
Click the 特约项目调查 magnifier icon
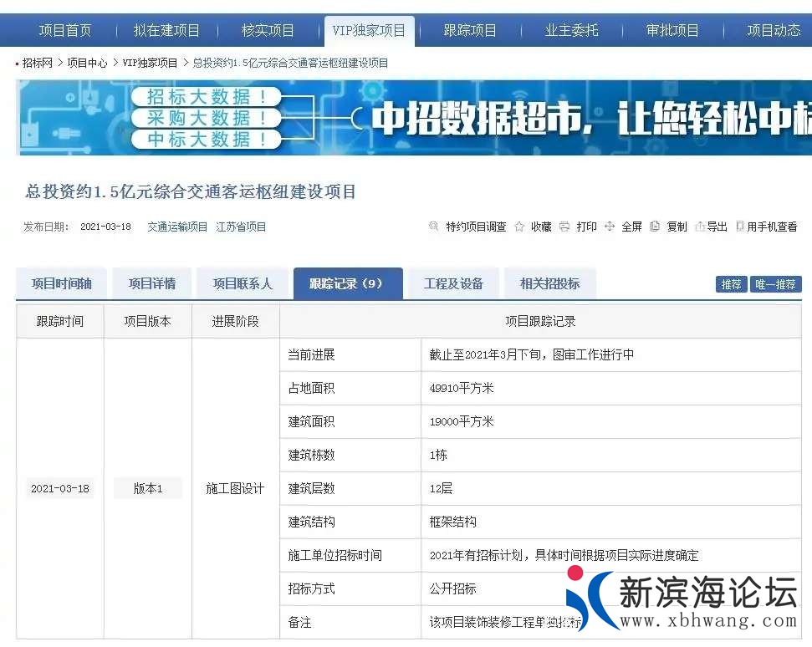tap(433, 227)
